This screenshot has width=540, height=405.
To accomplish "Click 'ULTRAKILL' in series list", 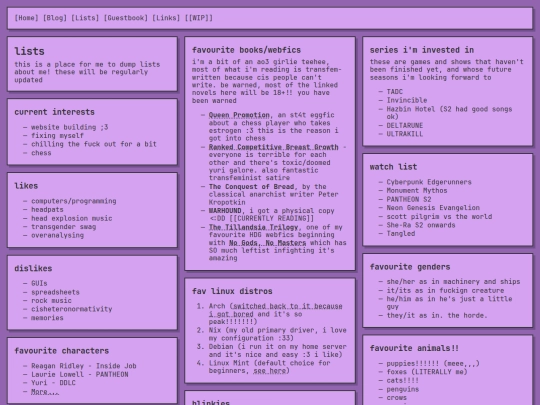I will (405, 134).
